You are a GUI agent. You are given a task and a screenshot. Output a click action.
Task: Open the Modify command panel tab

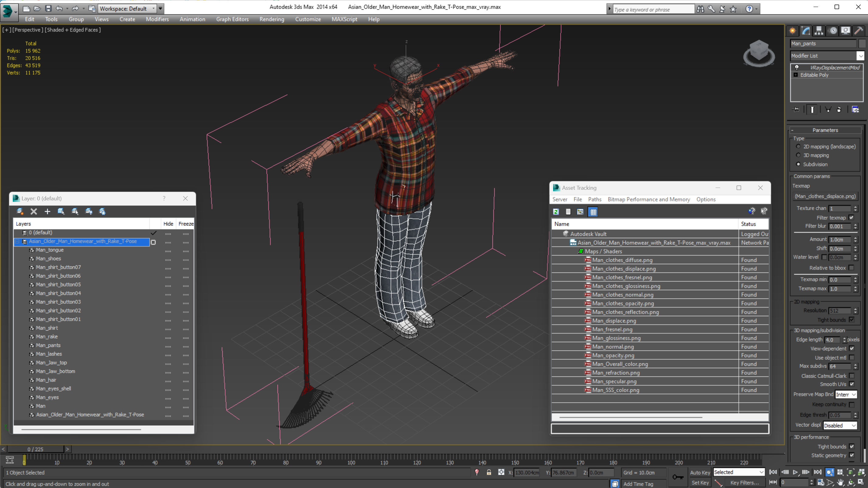[x=806, y=31]
